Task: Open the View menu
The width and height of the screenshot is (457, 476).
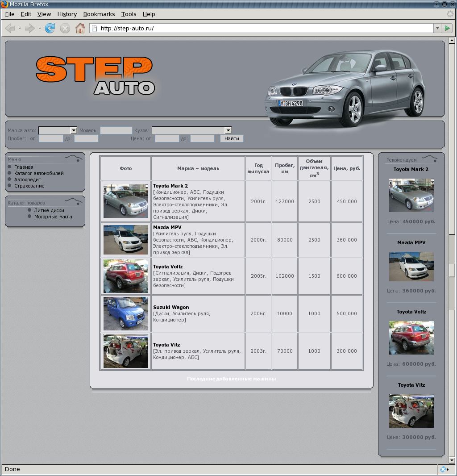Action: click(44, 14)
